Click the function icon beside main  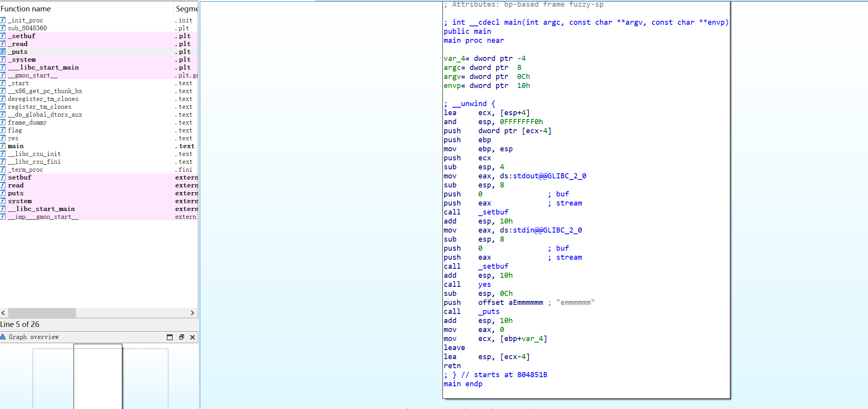(3, 146)
